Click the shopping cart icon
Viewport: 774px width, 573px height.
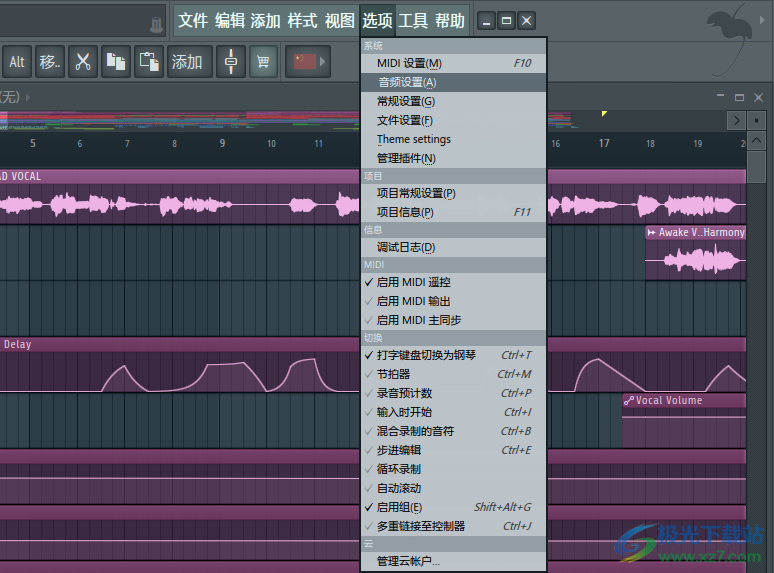264,62
